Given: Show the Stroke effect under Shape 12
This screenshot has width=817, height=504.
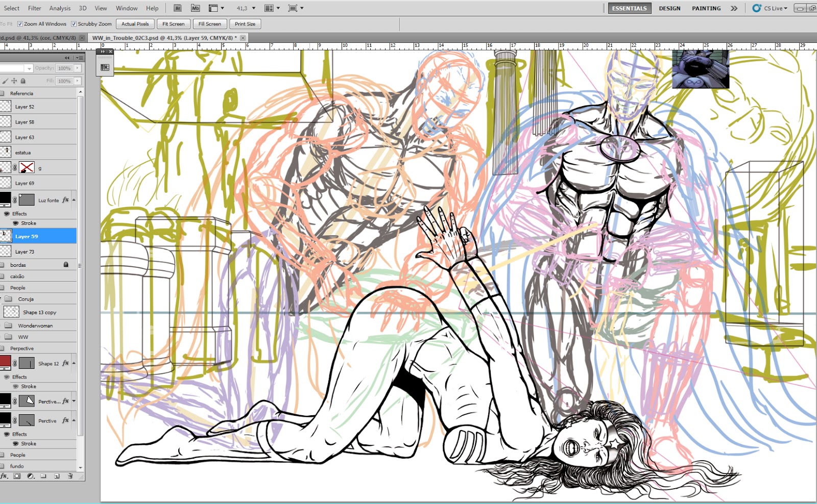Looking at the screenshot, I should pos(15,386).
